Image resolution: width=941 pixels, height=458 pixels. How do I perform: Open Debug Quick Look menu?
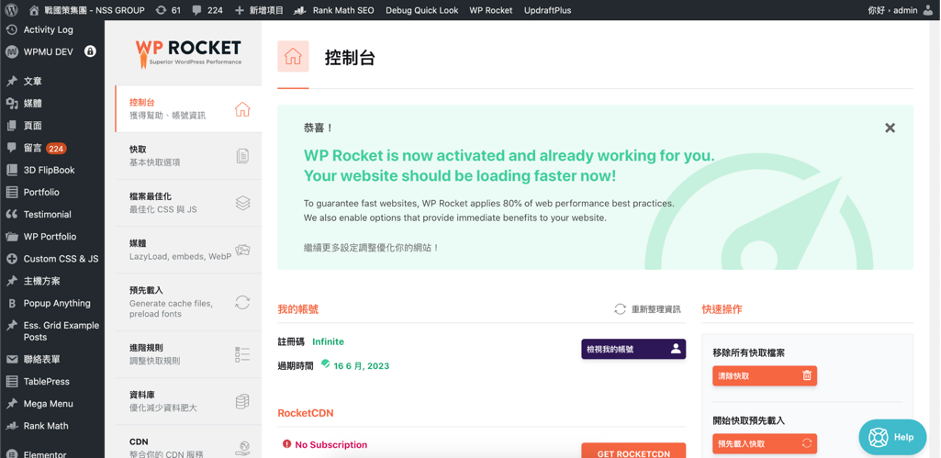pos(422,10)
